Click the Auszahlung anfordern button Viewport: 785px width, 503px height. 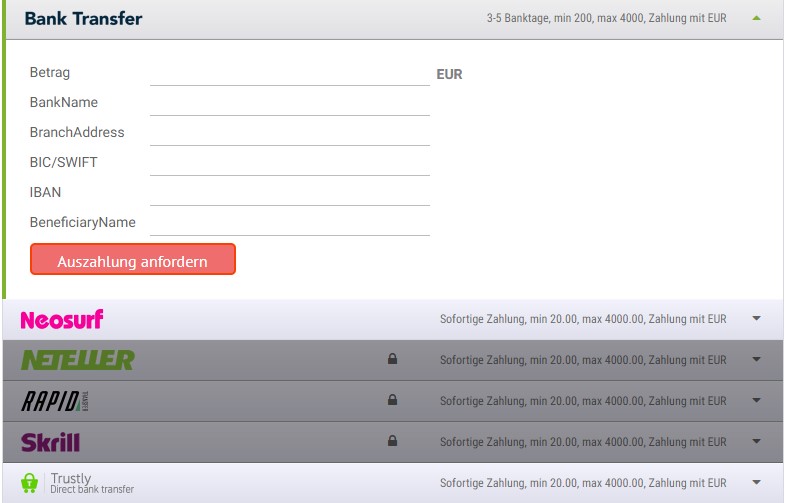click(133, 259)
